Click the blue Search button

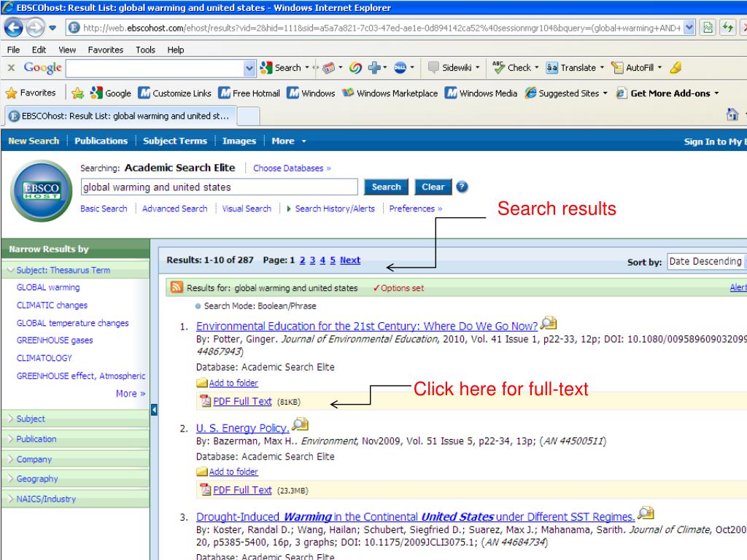click(386, 187)
